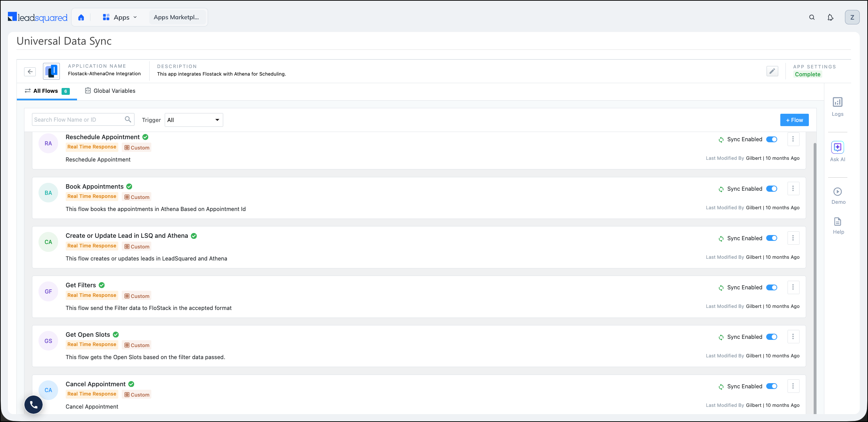Open the Book Appointments flow

point(94,187)
